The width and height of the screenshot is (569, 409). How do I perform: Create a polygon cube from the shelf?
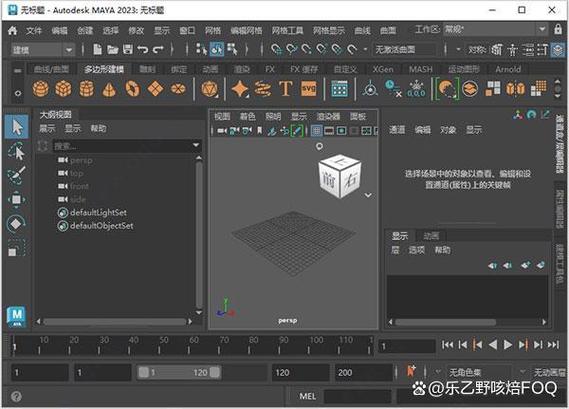tap(63, 89)
